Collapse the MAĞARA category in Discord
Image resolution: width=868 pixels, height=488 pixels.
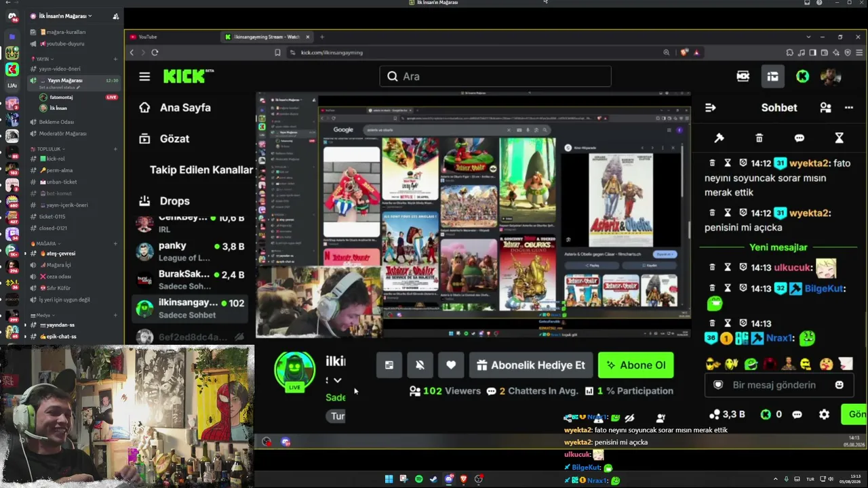(46, 243)
